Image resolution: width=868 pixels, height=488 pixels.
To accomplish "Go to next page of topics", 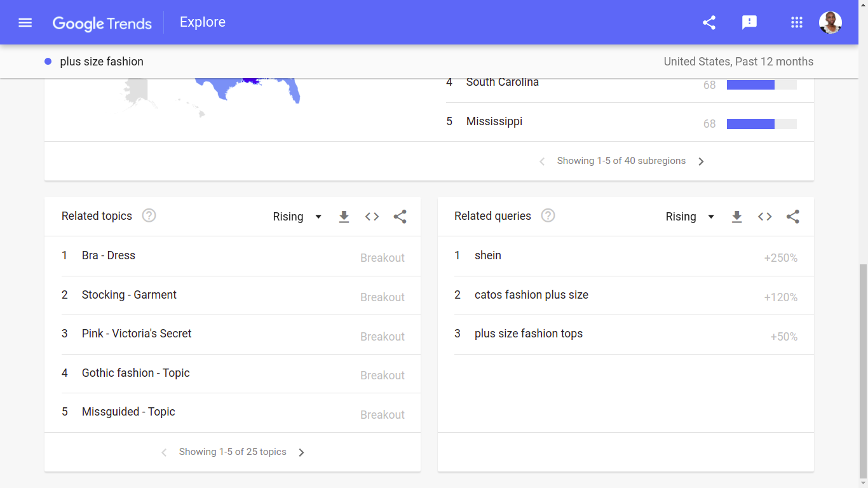I will click(x=302, y=452).
